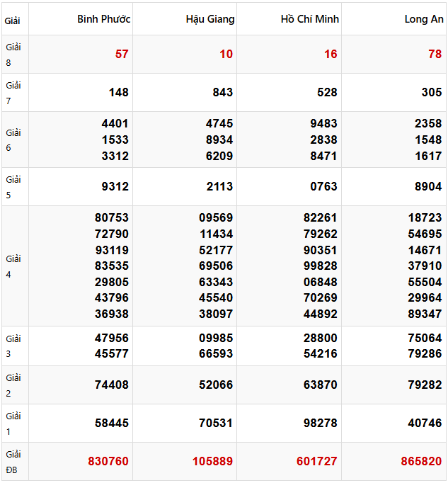Click the Giải 6 row label

point(13,140)
